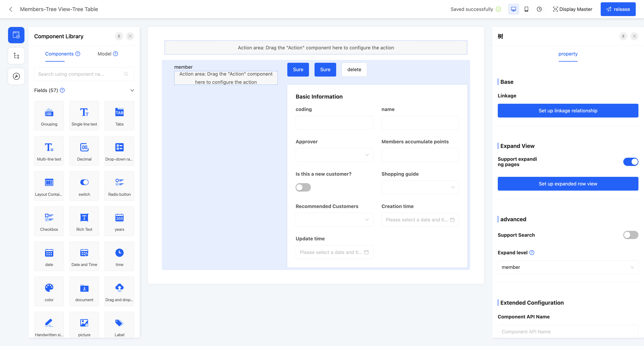Pin the Component Library panel

119,36
